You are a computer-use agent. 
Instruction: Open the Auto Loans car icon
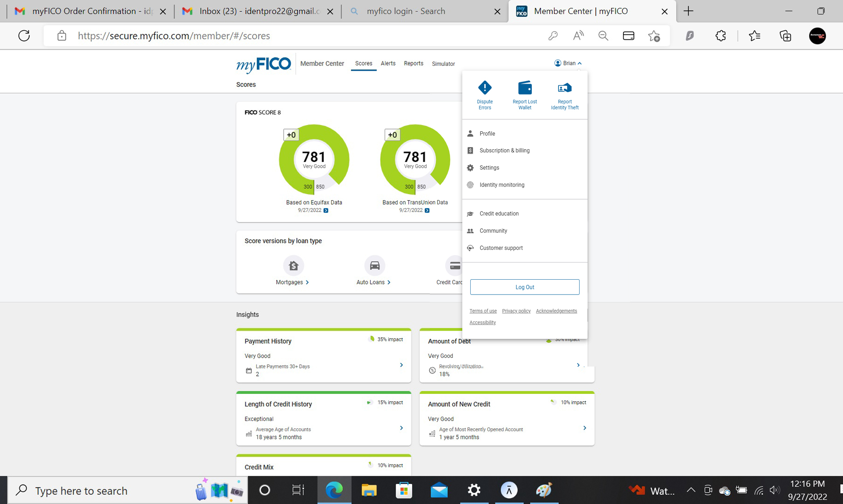click(375, 266)
